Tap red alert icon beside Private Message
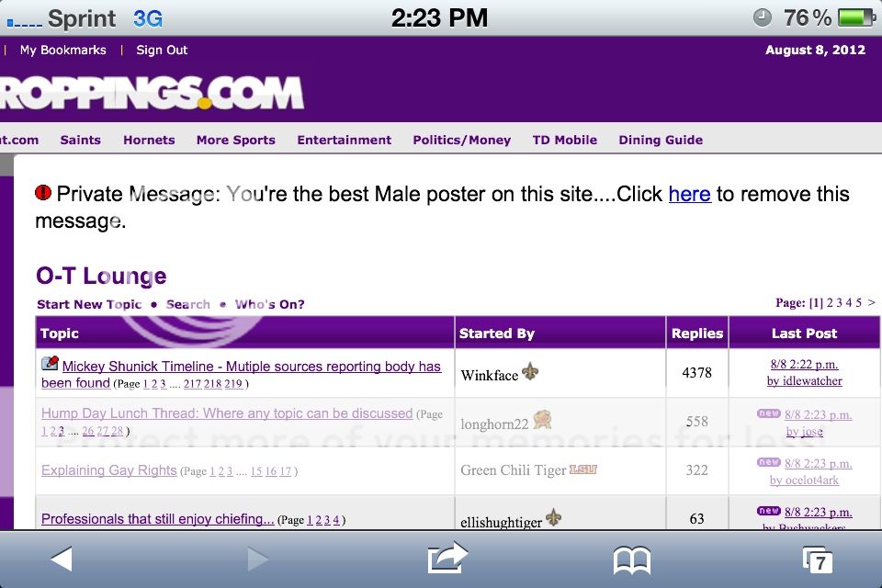 coord(43,192)
